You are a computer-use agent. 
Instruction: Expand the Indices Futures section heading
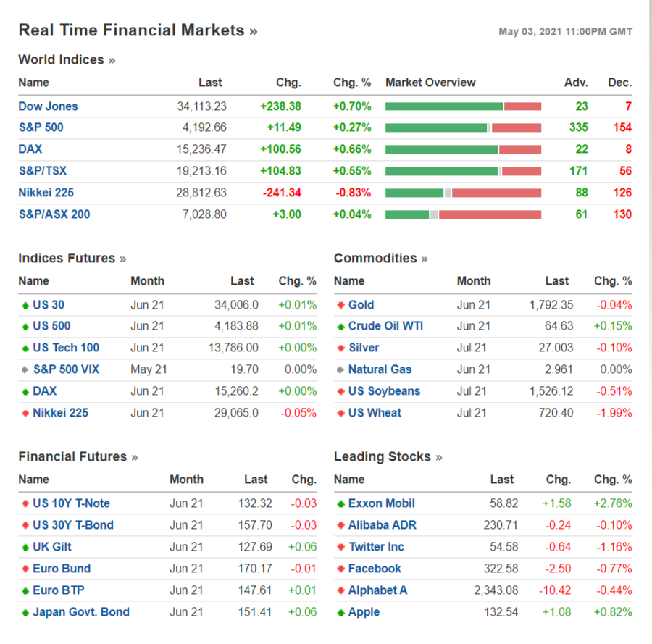(72, 259)
